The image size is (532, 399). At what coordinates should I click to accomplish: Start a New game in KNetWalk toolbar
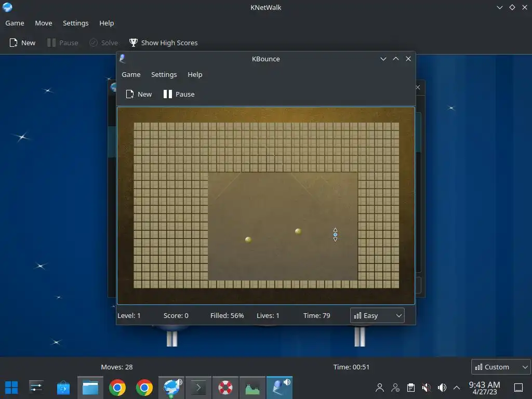(22, 43)
